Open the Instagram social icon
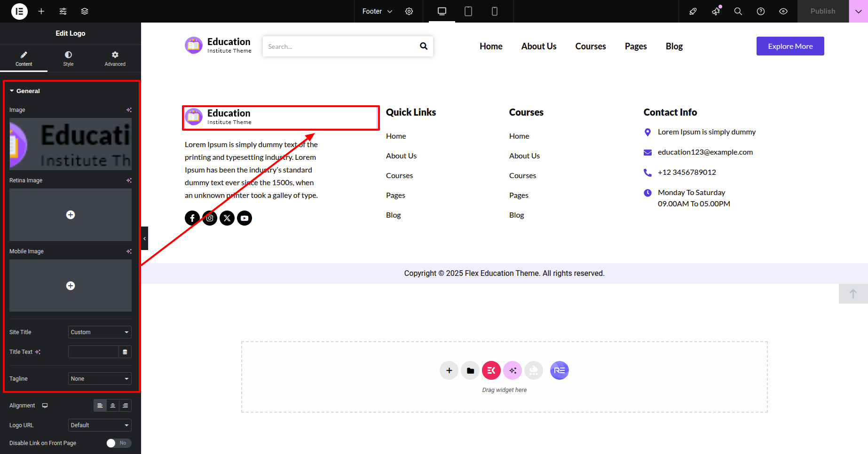868x454 pixels. click(x=210, y=218)
